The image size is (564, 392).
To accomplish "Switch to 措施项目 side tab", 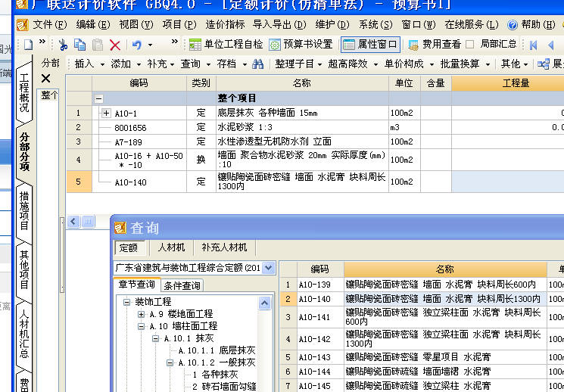I will coord(24,210).
